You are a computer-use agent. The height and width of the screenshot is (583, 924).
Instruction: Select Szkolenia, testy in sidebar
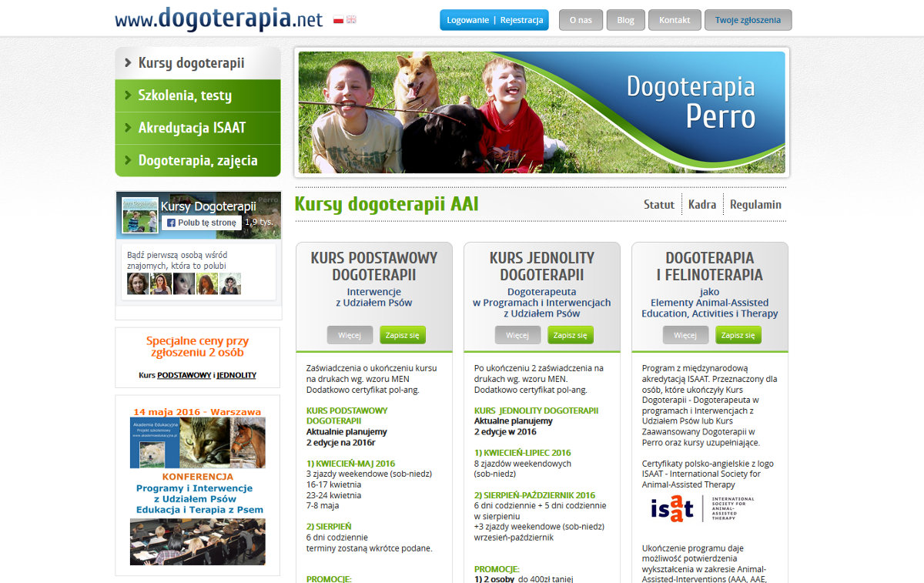coord(198,95)
